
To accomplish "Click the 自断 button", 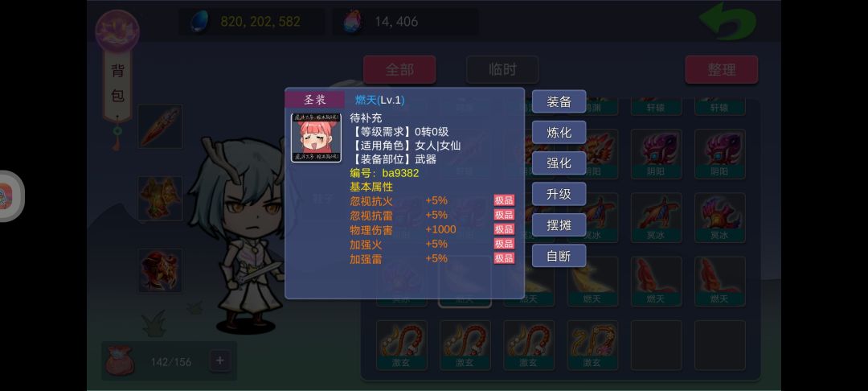I will point(559,256).
